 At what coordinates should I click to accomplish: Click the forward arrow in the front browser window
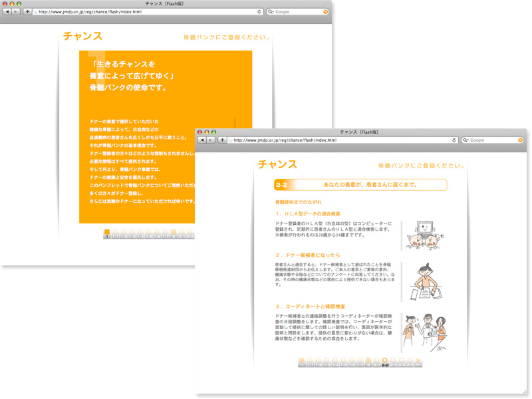pyautogui.click(x=211, y=140)
